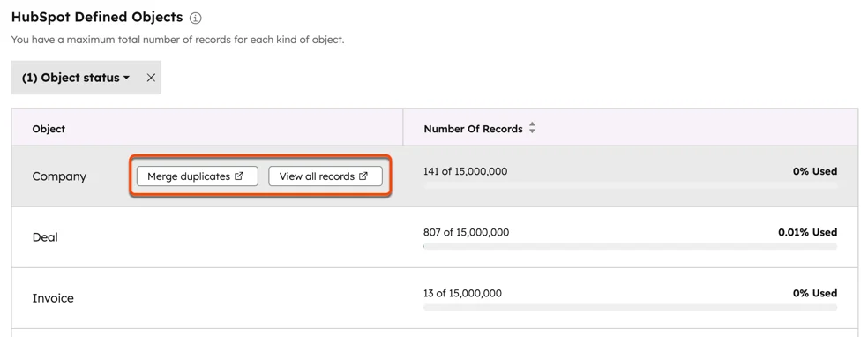Click '141 of 15,000,000' record count
Viewport: 868px width, 337px height.
click(x=465, y=171)
